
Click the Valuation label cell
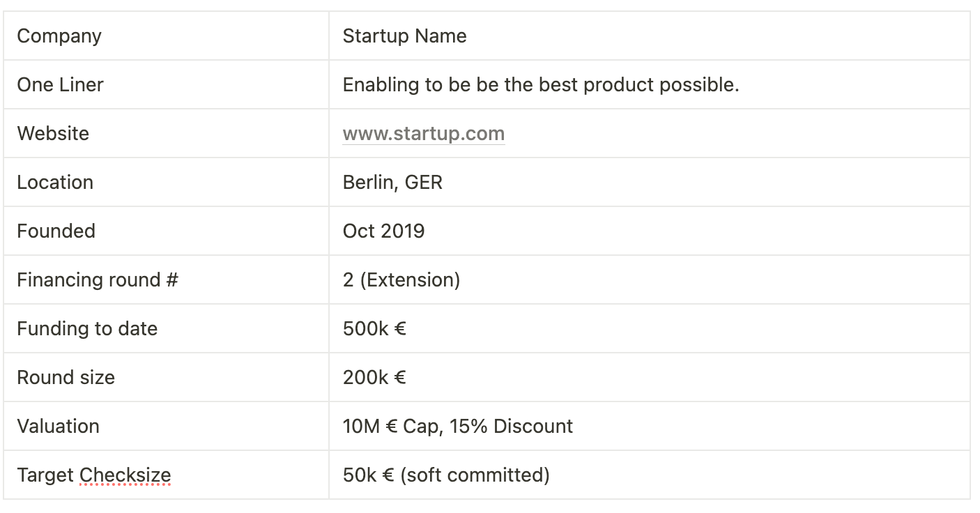pyautogui.click(x=166, y=426)
